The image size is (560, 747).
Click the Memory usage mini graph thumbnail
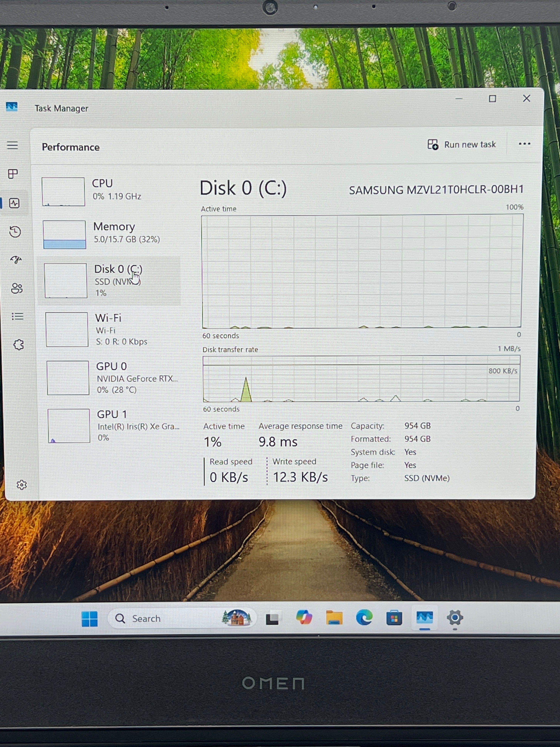click(x=64, y=235)
